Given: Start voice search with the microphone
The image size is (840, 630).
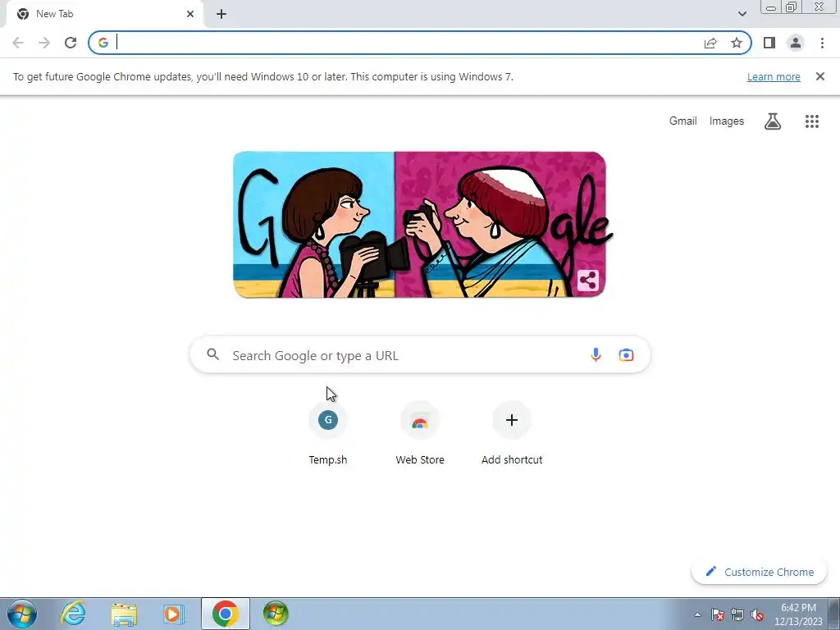Looking at the screenshot, I should click(596, 354).
